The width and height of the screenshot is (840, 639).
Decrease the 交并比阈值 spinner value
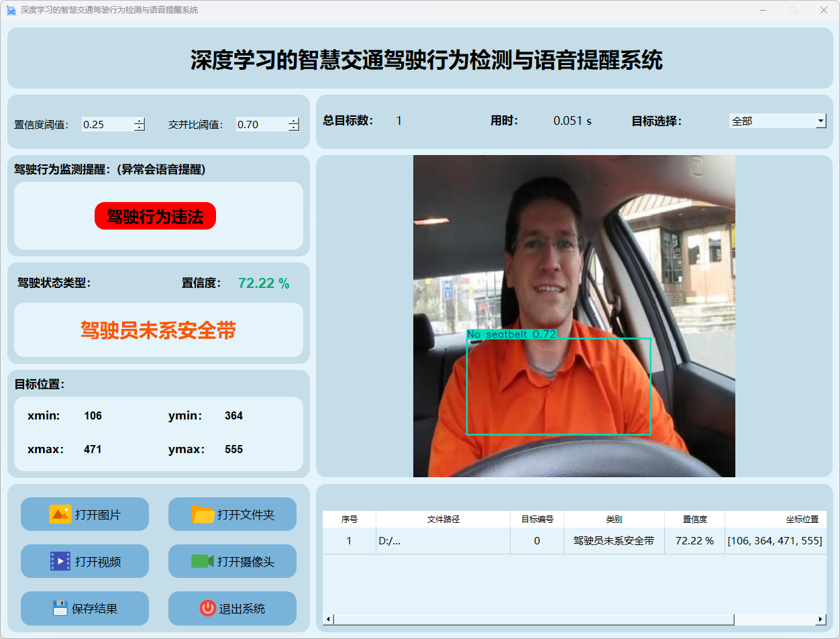(x=294, y=128)
